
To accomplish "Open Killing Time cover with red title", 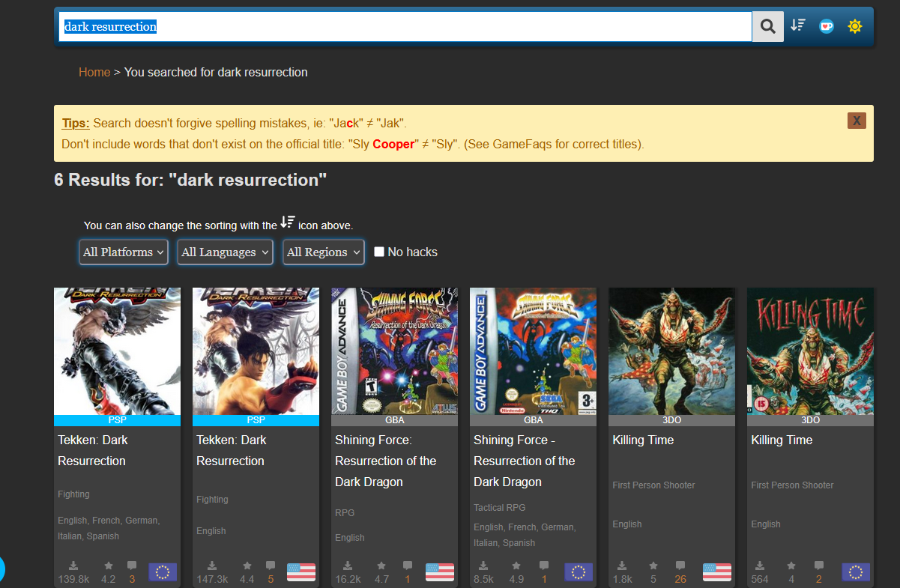I will [x=810, y=351].
